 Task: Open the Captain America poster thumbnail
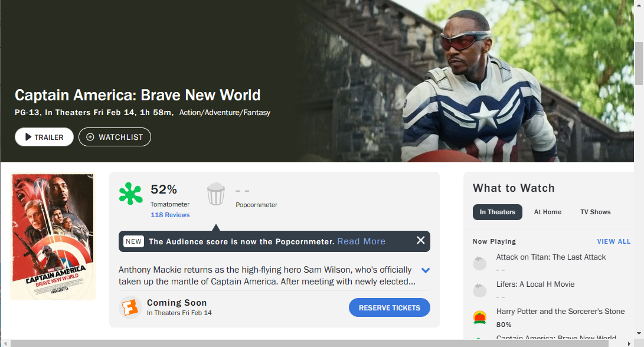53,236
